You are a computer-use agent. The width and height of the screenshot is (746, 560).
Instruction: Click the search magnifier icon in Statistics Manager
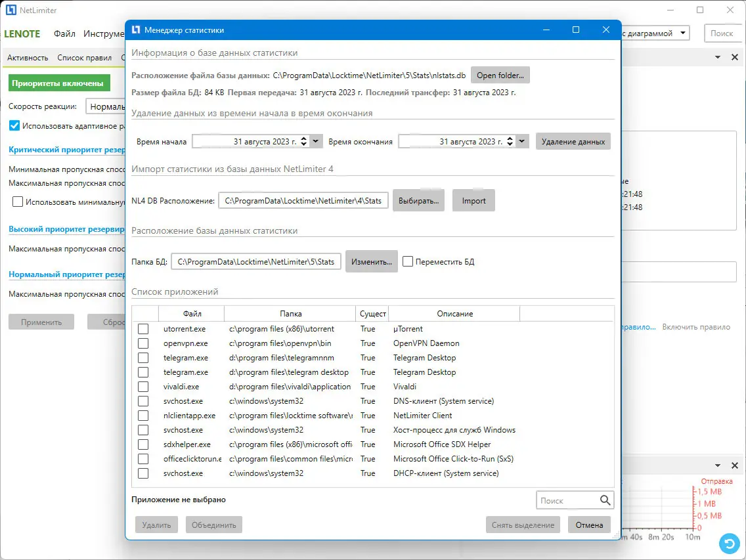[x=605, y=500]
